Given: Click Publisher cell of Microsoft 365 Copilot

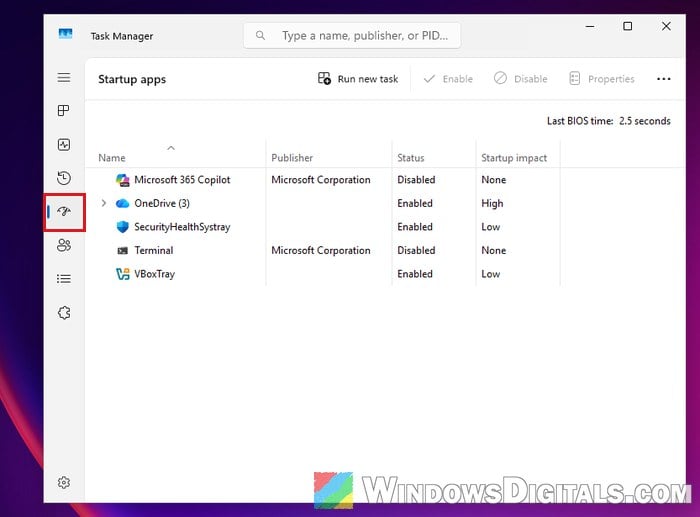Looking at the screenshot, I should click(321, 180).
